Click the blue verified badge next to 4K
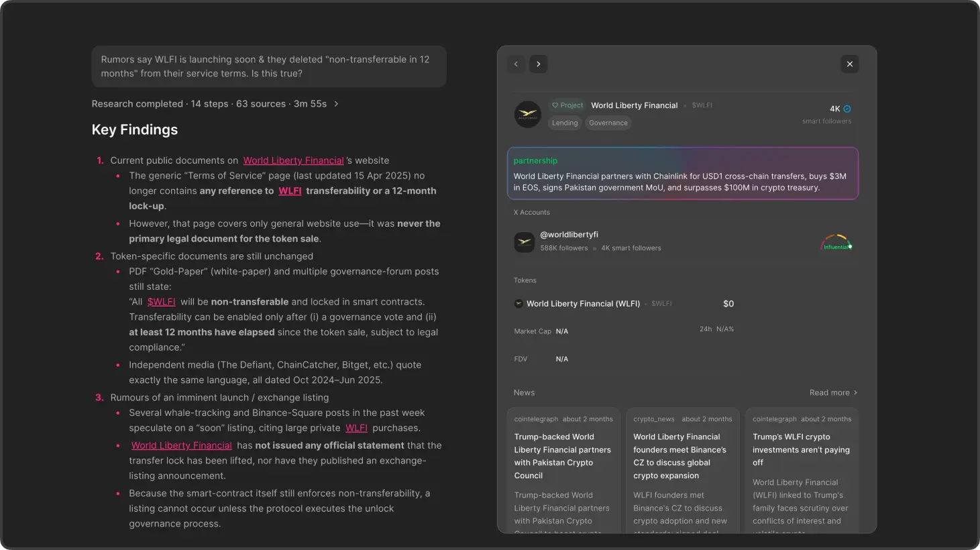Image resolution: width=980 pixels, height=550 pixels. coord(847,109)
